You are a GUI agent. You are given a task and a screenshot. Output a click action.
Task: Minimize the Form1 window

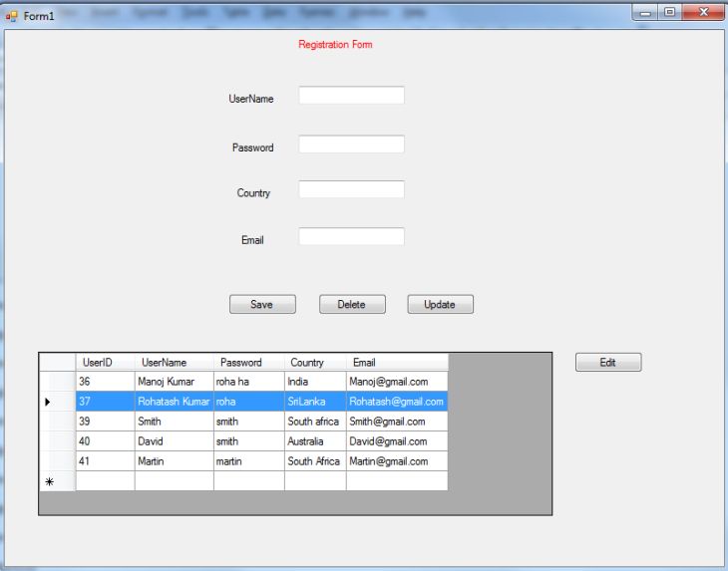pyautogui.click(x=646, y=13)
